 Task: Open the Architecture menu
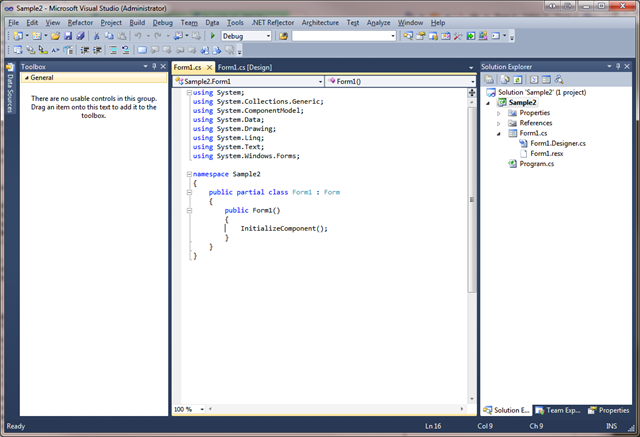tap(320, 22)
